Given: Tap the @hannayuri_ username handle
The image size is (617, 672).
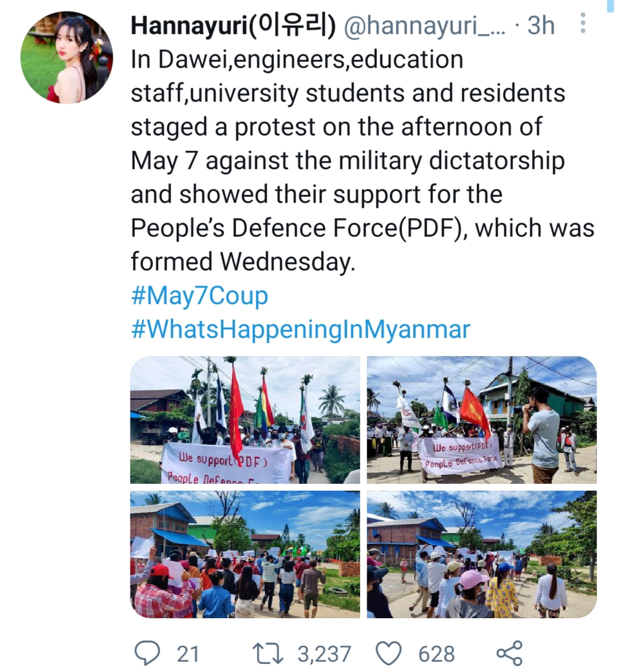Looking at the screenshot, I should click(x=425, y=26).
